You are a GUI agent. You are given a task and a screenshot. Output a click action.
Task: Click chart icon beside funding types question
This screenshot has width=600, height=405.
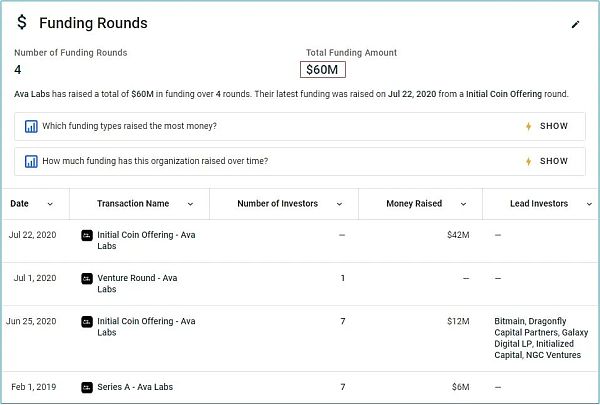(31, 127)
